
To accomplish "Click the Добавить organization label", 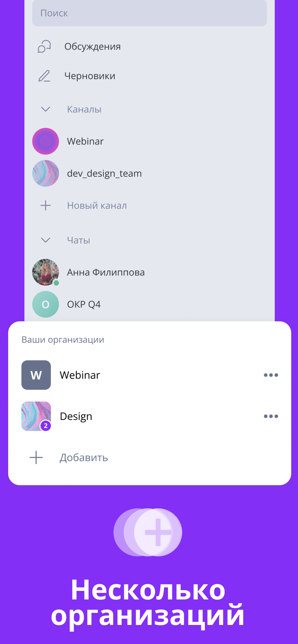I will coord(84,458).
